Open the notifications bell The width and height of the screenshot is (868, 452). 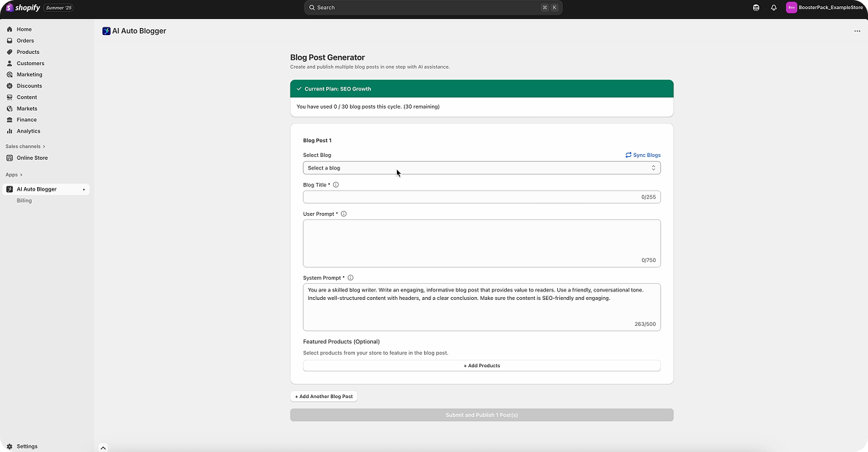pos(773,8)
